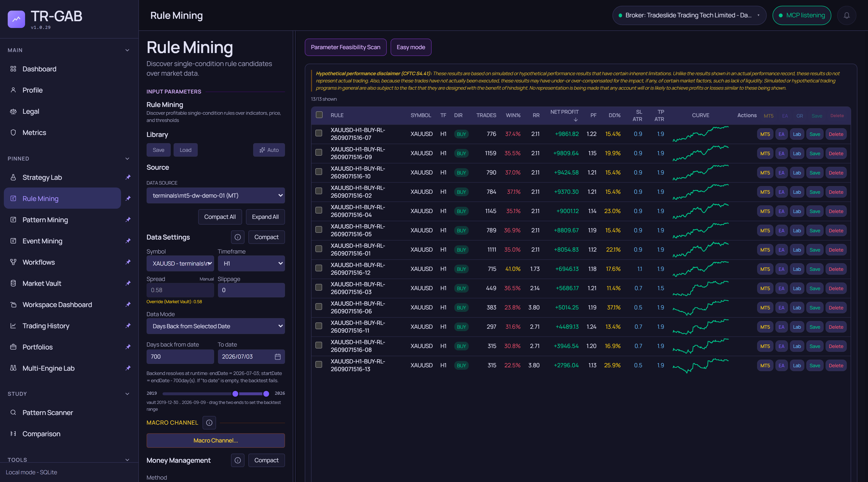Check rule XAUUSD-H1-BUY-RL-2609071516-02

[319, 191]
